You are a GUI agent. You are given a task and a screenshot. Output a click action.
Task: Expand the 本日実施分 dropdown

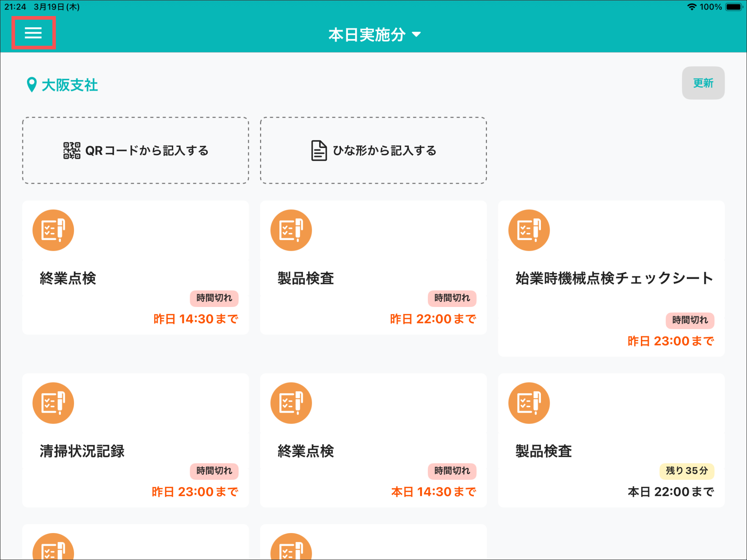[367, 35]
